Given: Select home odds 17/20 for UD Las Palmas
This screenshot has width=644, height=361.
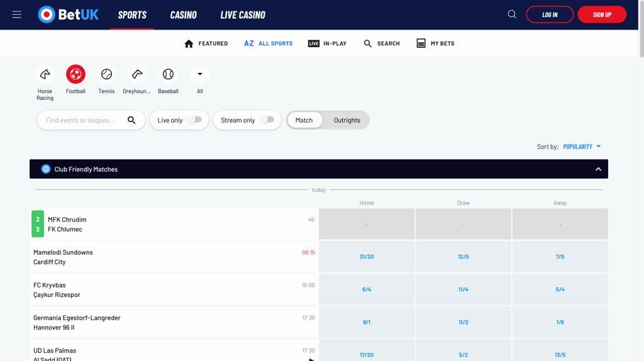Looking at the screenshot, I should coord(367,350).
